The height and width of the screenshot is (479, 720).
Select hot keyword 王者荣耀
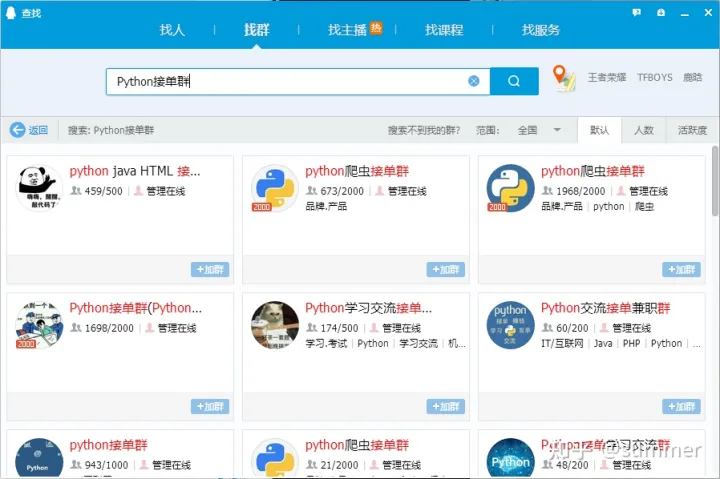pos(607,77)
